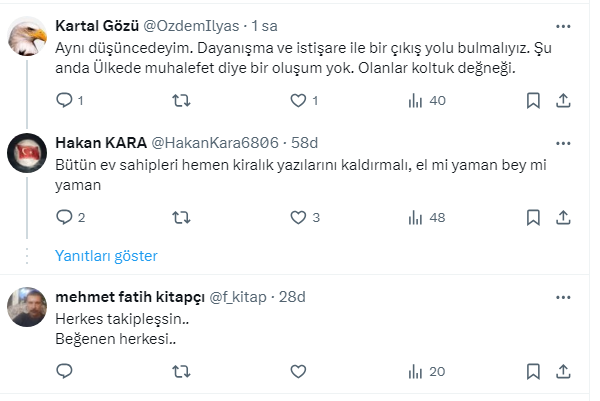Share Hakan KARA's tweet
Image resolution: width=600 pixels, height=401 pixels.
[563, 217]
